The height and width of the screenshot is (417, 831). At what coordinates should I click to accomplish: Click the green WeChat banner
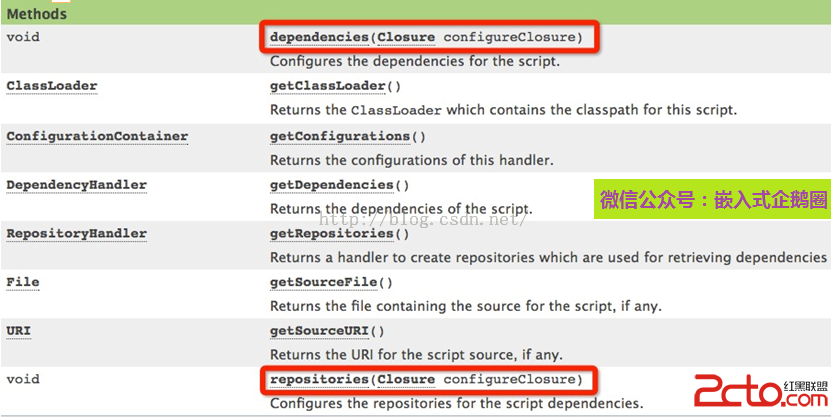[x=713, y=200]
